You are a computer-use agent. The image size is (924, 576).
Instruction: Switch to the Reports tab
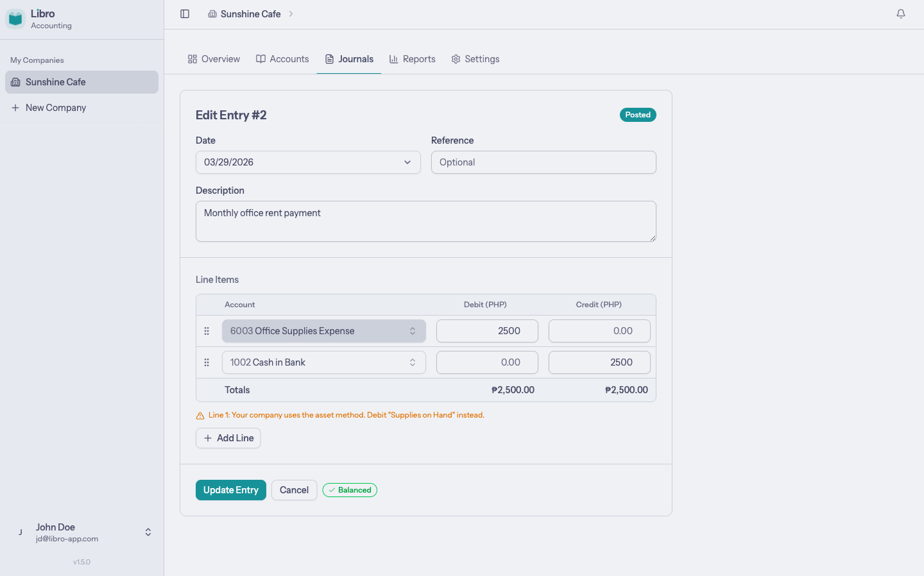click(412, 59)
